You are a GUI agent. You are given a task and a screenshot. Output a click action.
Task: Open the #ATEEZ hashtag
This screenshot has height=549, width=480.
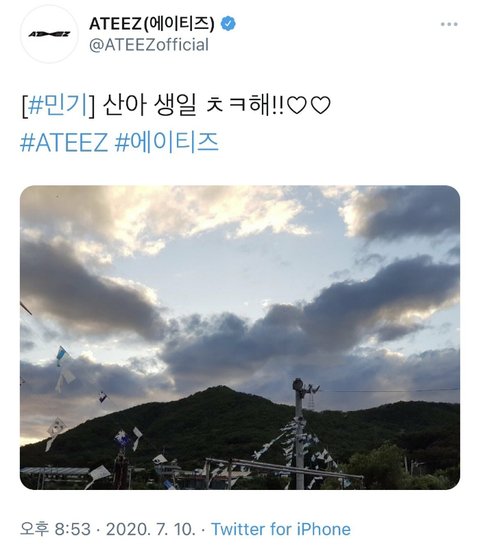64,143
